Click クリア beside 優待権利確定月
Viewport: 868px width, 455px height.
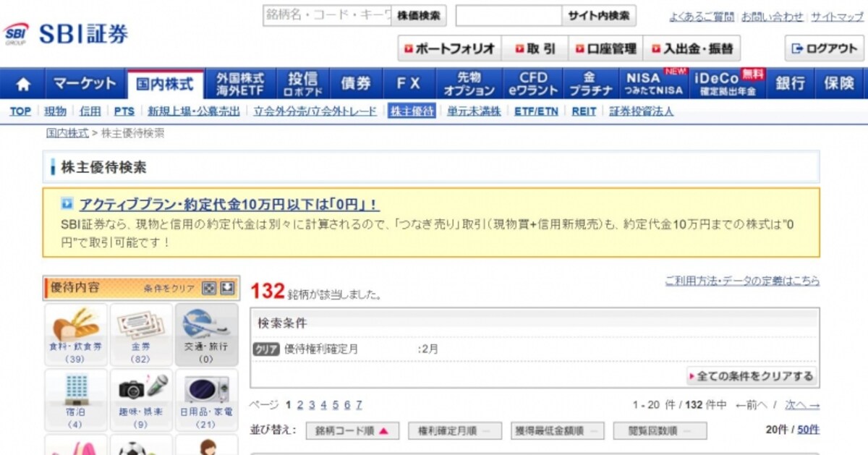point(266,349)
